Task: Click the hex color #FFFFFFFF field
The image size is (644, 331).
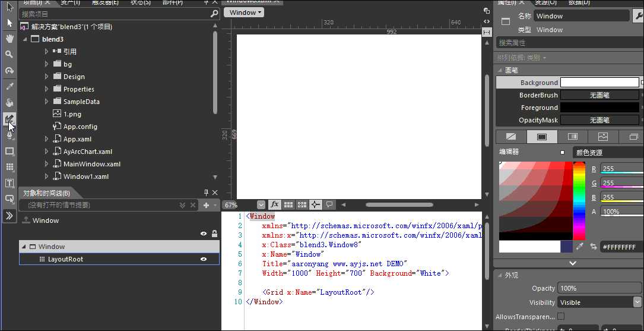Action: (622, 247)
